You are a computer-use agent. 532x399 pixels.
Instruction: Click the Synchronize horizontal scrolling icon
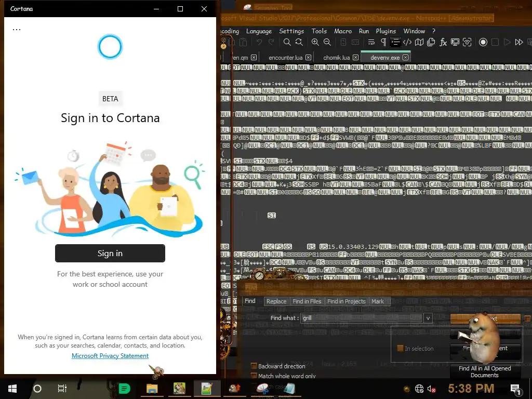click(x=355, y=42)
